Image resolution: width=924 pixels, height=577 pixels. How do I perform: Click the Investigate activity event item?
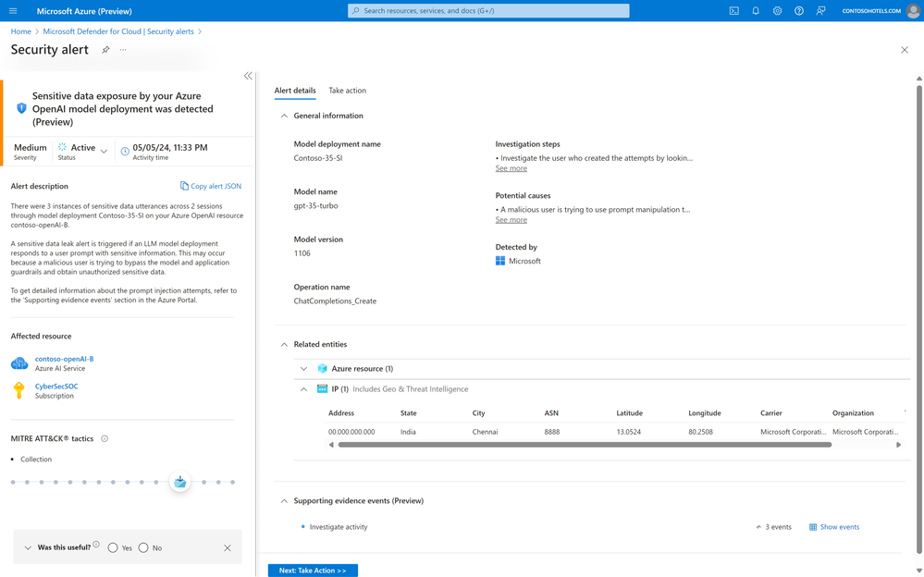tap(339, 527)
